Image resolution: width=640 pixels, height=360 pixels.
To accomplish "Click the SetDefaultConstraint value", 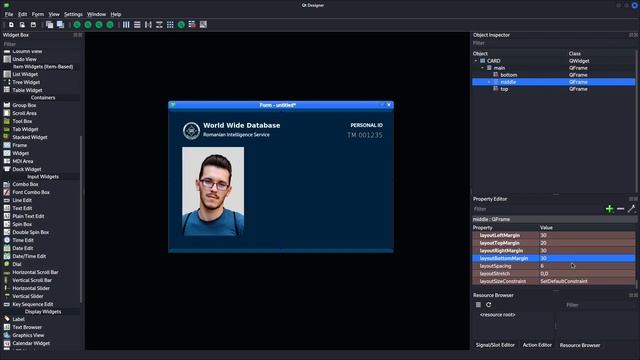I will click(564, 282).
